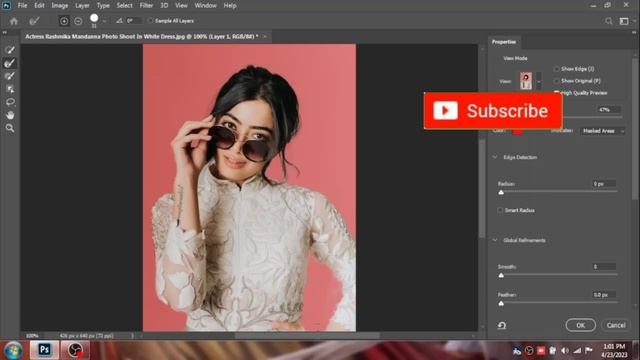Click the brush angle value field
The image size is (640, 360).
(x=134, y=20)
